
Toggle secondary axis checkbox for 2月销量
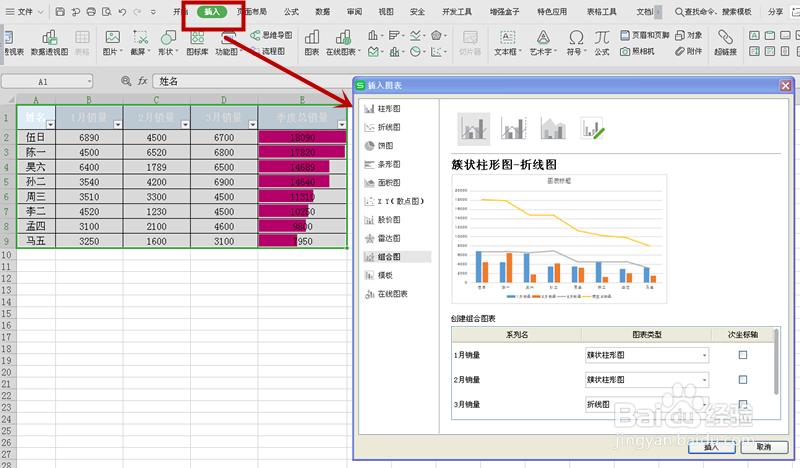point(743,379)
